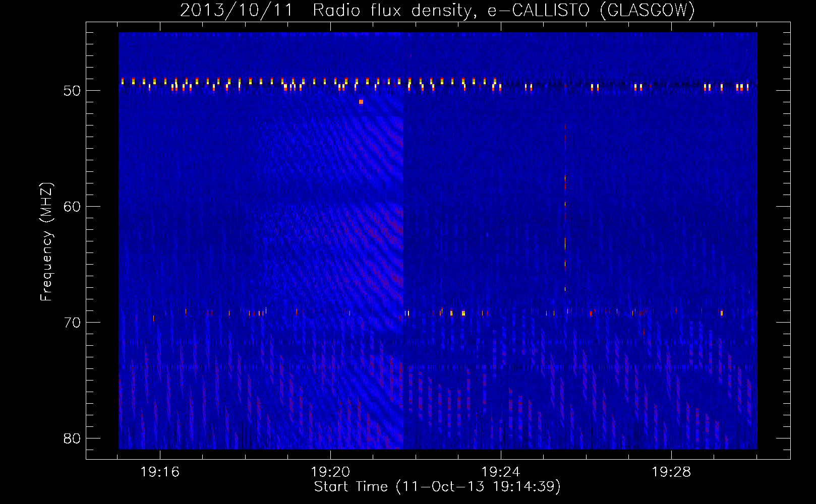This screenshot has height=504, width=816.
Task: Click the 'Frequency (MHZ)' axis label
Action: [x=46, y=242]
